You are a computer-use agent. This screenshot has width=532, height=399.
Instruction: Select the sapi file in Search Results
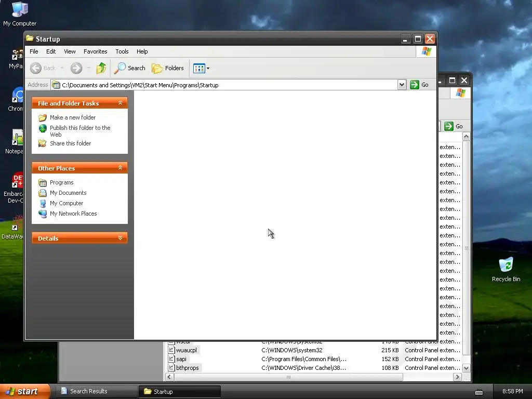pos(181,359)
